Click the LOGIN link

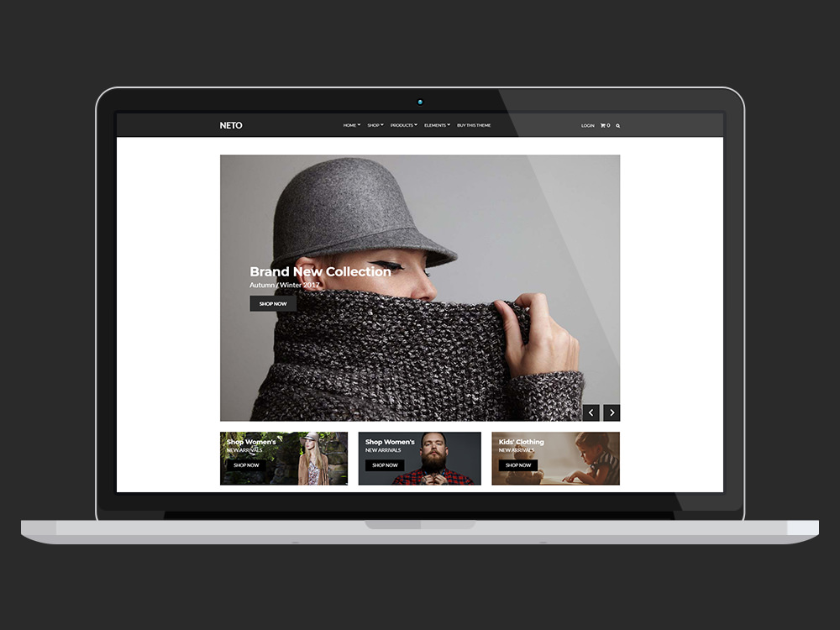point(587,125)
